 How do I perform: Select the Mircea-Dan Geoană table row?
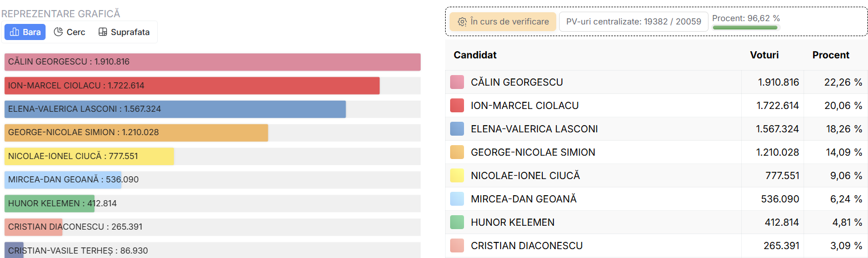click(x=656, y=199)
